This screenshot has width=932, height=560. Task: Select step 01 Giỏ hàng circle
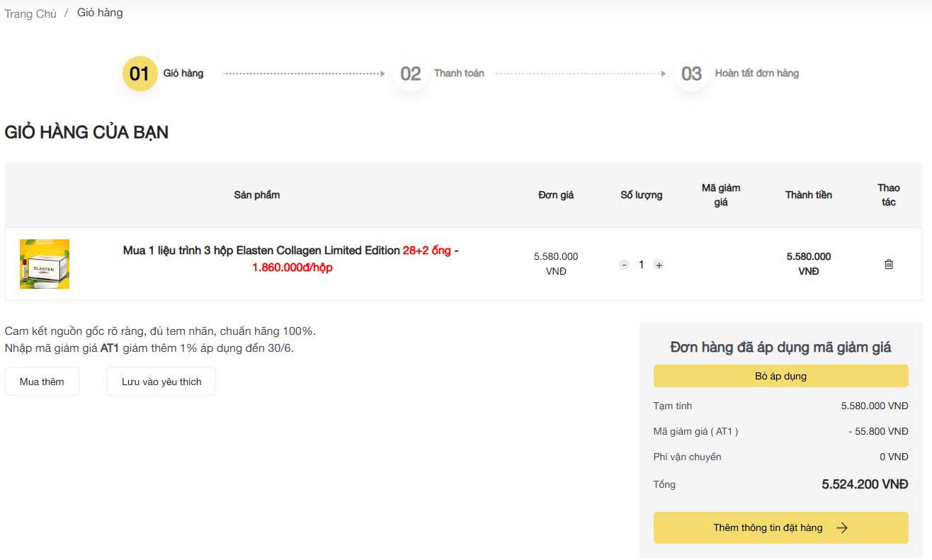pyautogui.click(x=140, y=74)
